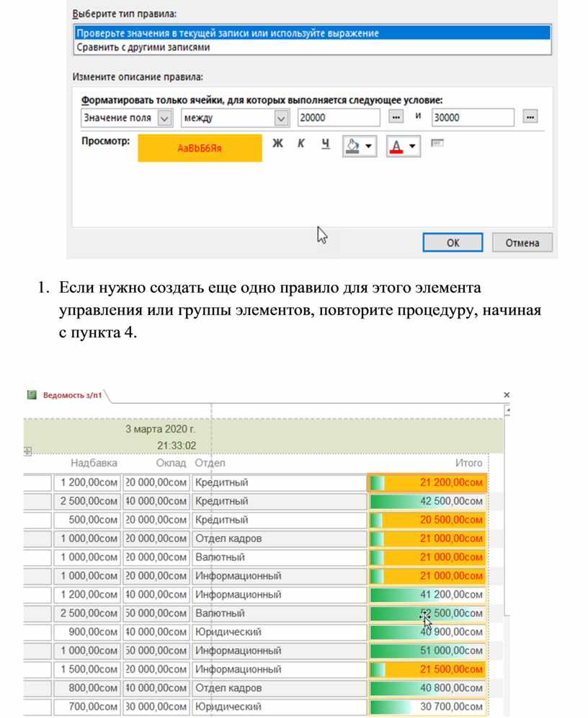Select the Итого cell 40 900,00сом

tap(427, 632)
